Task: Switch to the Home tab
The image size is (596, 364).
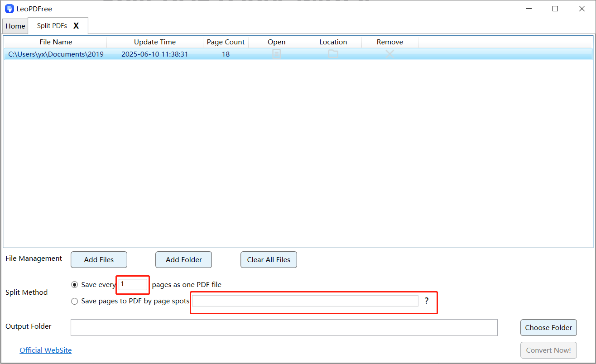Action: 15,26
